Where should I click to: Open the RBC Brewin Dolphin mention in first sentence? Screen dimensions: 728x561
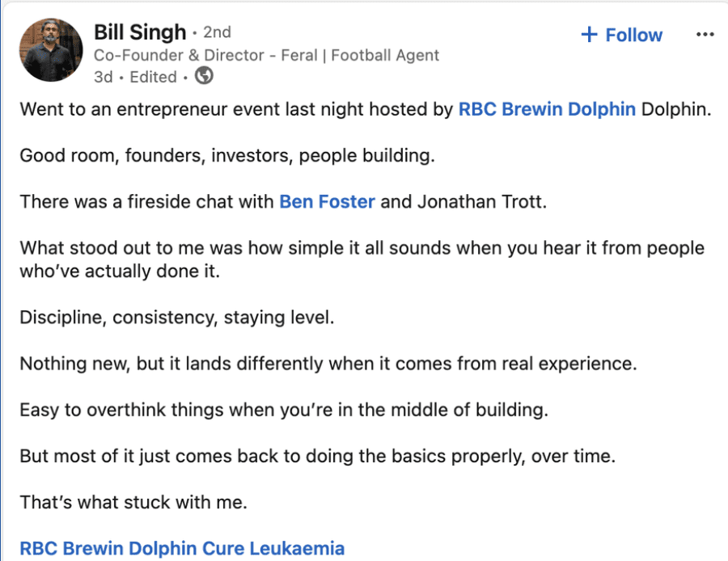click(547, 109)
